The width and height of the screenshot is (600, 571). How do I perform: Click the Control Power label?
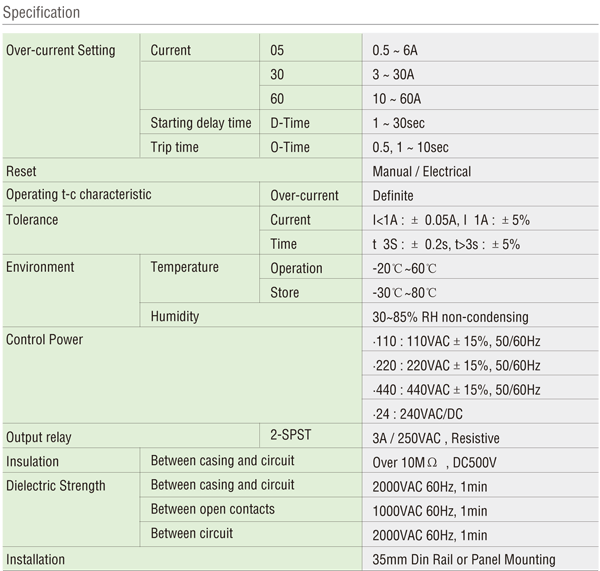coord(44,340)
